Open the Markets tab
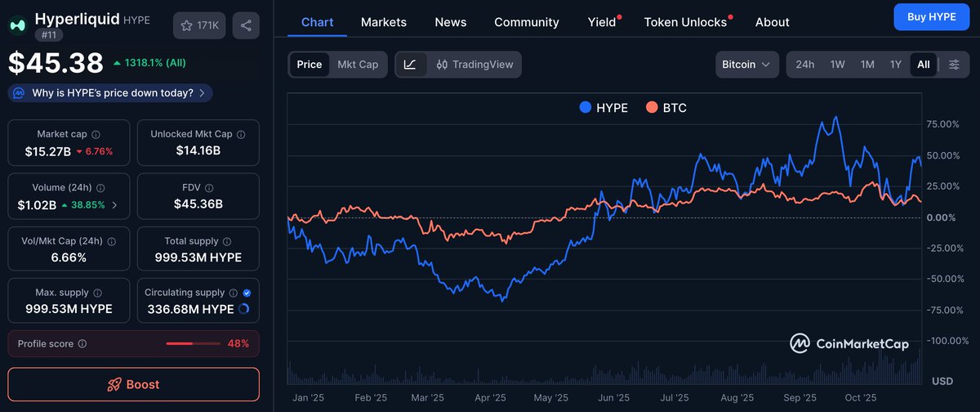The width and height of the screenshot is (980, 412). 384,22
